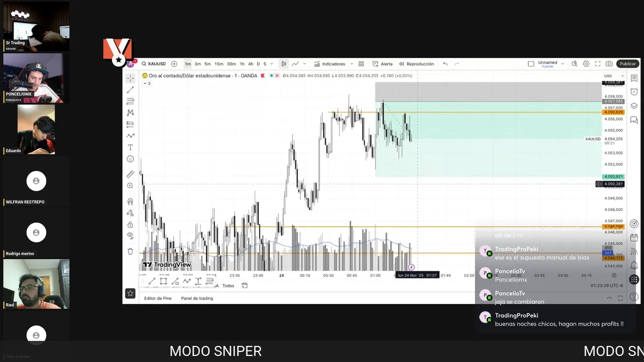Open the Fibonacci retracement tools
The image size is (644, 362).
click(x=130, y=101)
